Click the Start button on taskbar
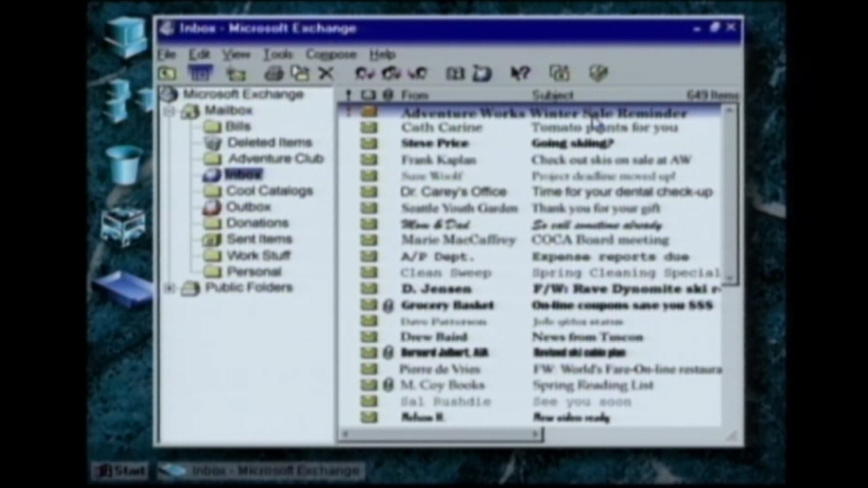868x488 pixels. pos(121,470)
